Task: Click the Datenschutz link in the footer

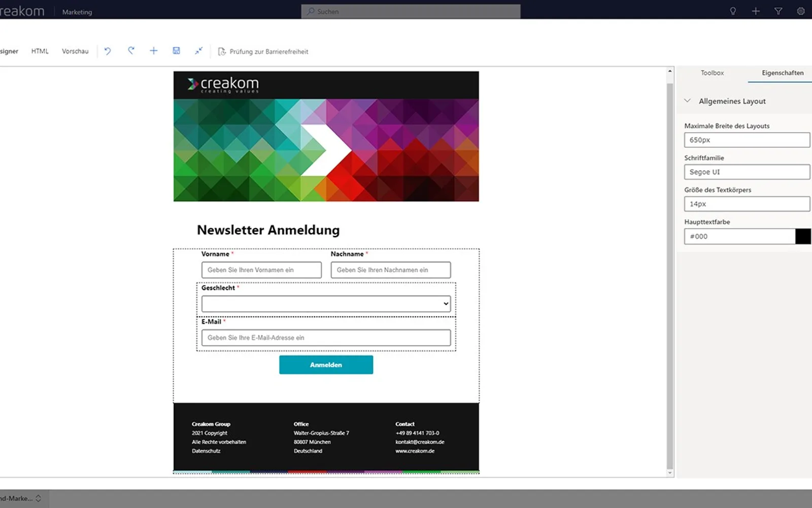Action: (206, 451)
